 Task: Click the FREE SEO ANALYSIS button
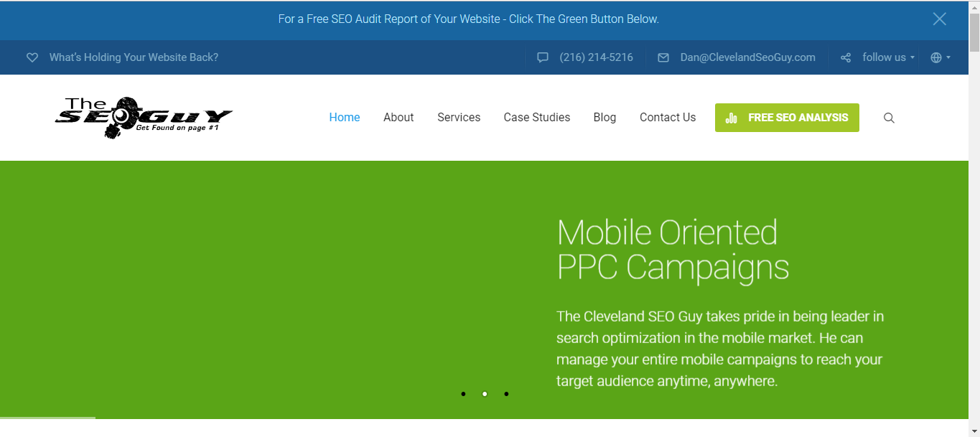(787, 118)
